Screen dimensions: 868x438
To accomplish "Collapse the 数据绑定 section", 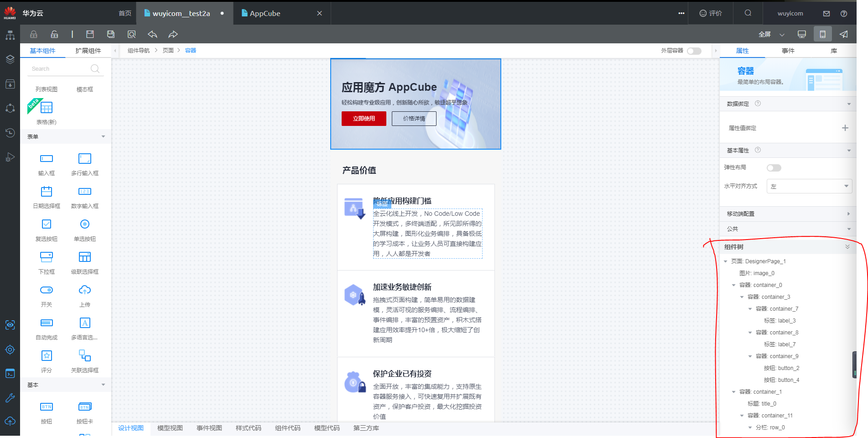I will tap(849, 104).
